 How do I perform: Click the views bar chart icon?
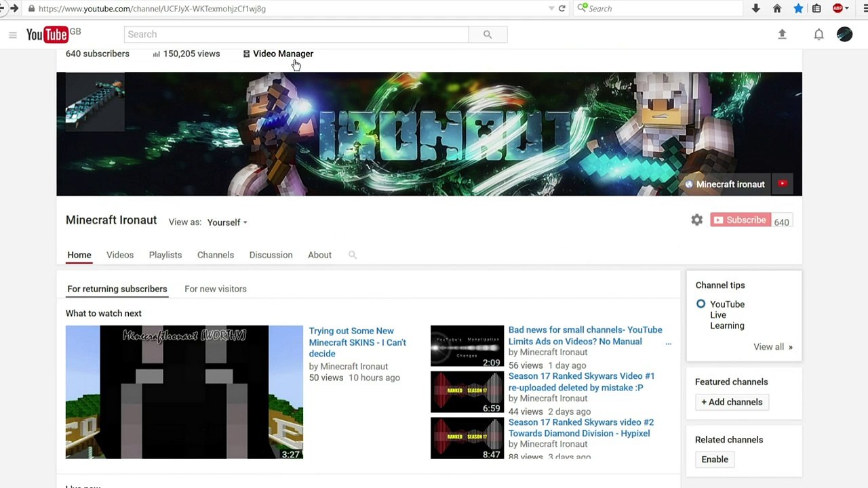(157, 54)
